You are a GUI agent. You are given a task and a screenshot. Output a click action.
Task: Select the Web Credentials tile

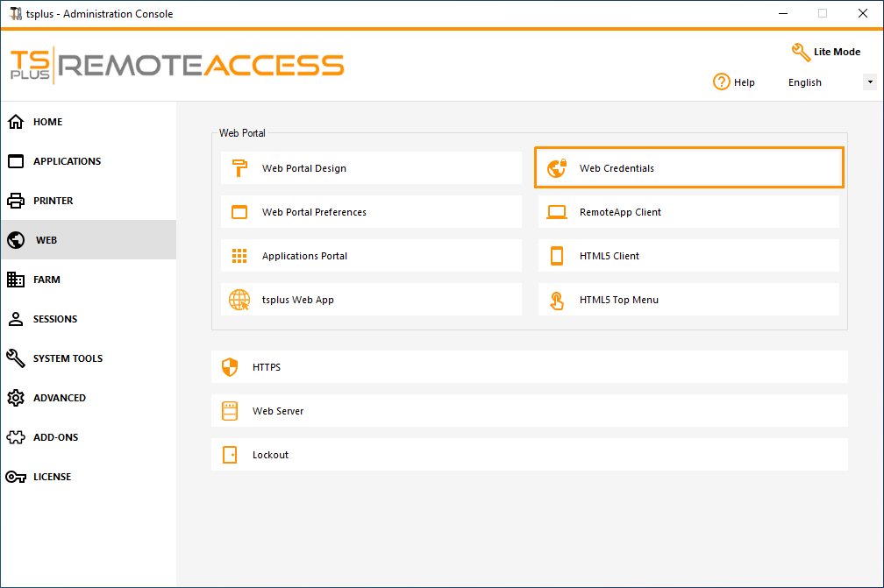click(688, 167)
